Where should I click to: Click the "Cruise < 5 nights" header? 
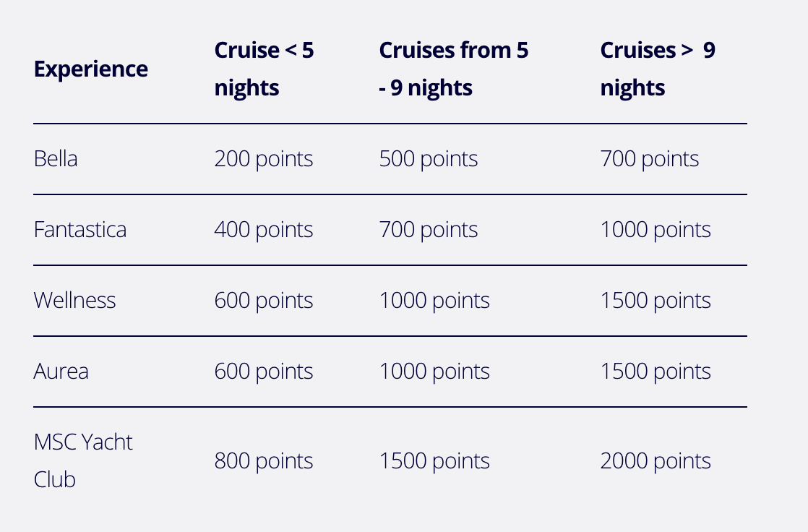point(264,69)
